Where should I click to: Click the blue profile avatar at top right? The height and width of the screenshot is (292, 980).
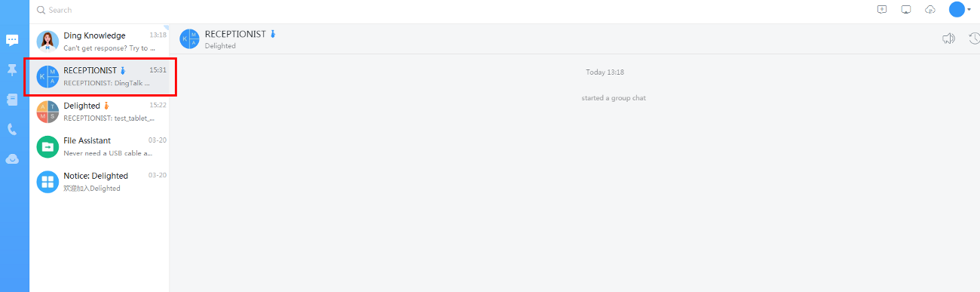[x=957, y=10]
